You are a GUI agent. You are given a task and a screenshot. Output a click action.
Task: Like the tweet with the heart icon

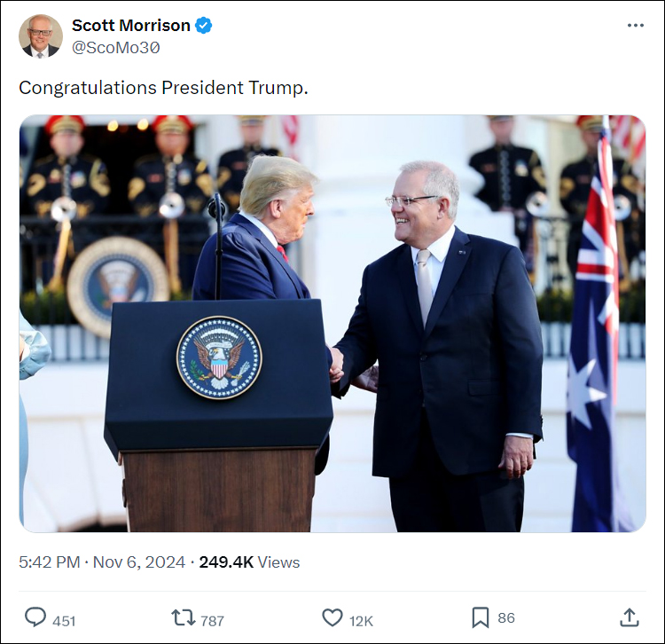pyautogui.click(x=332, y=617)
